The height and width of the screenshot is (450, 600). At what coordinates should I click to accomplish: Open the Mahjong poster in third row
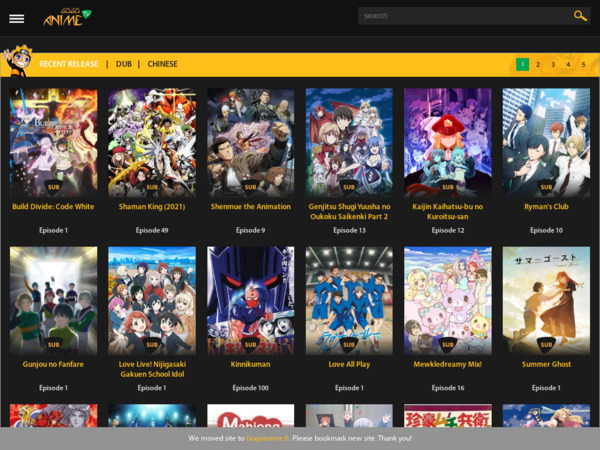251,416
